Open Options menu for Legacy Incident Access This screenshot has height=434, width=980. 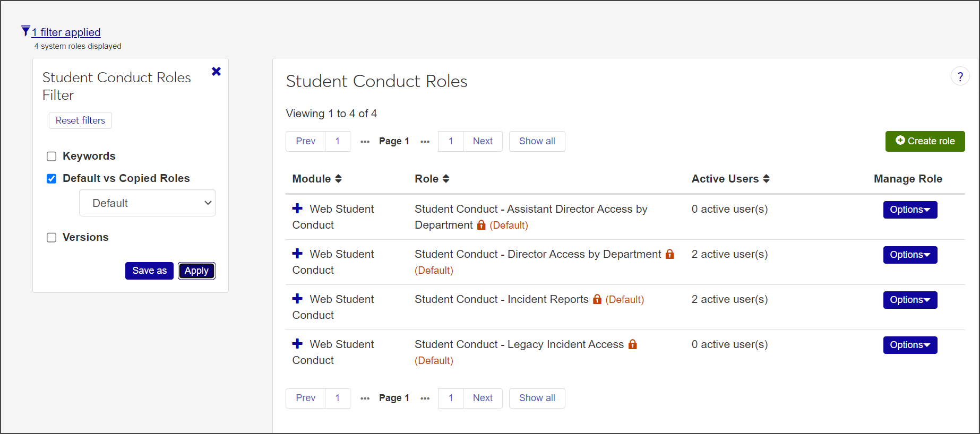[910, 345]
